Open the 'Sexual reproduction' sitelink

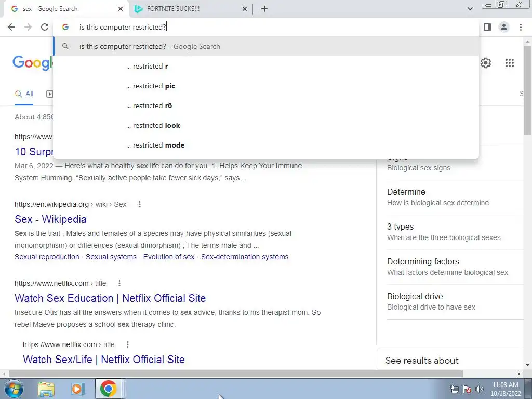pyautogui.click(x=47, y=257)
